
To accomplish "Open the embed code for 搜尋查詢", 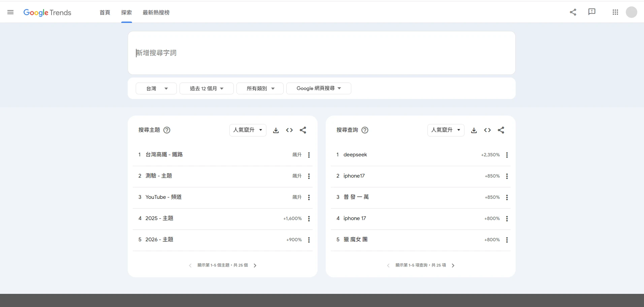I will pyautogui.click(x=487, y=130).
